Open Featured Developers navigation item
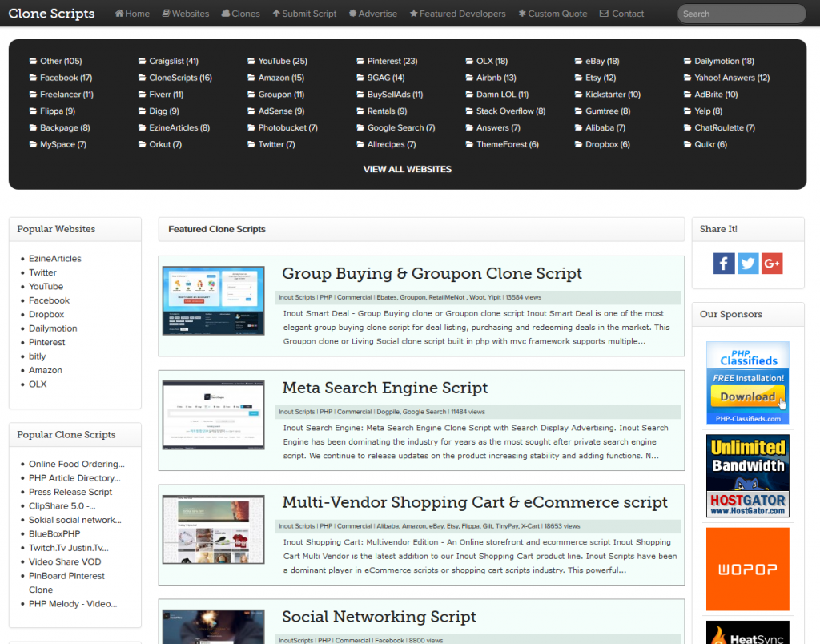Screen dimensions: 820x644 (457, 14)
